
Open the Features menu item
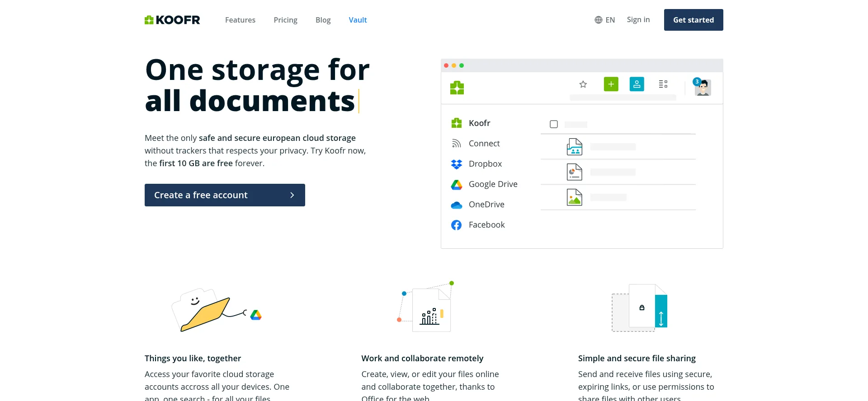pos(240,20)
